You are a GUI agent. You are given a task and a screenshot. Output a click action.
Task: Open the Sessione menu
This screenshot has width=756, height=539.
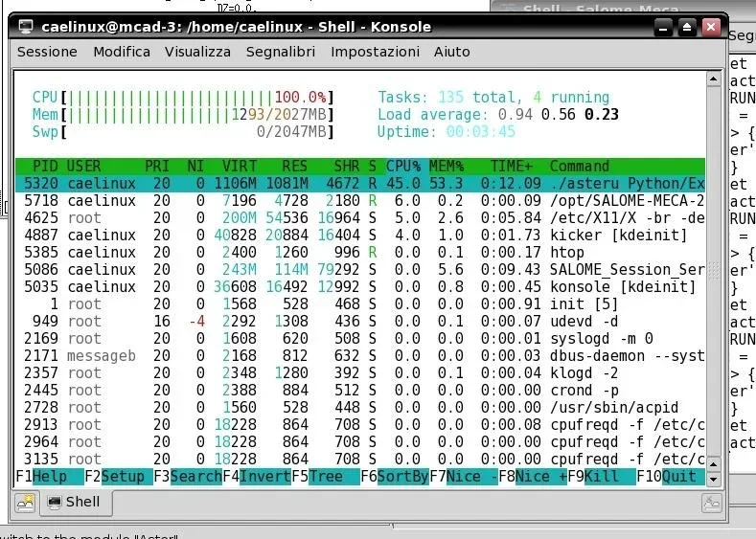click(x=47, y=52)
